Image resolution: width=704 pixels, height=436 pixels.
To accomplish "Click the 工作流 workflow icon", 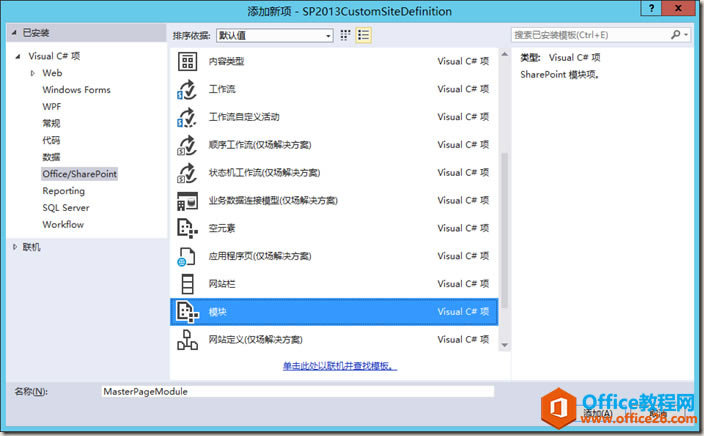I will (187, 89).
